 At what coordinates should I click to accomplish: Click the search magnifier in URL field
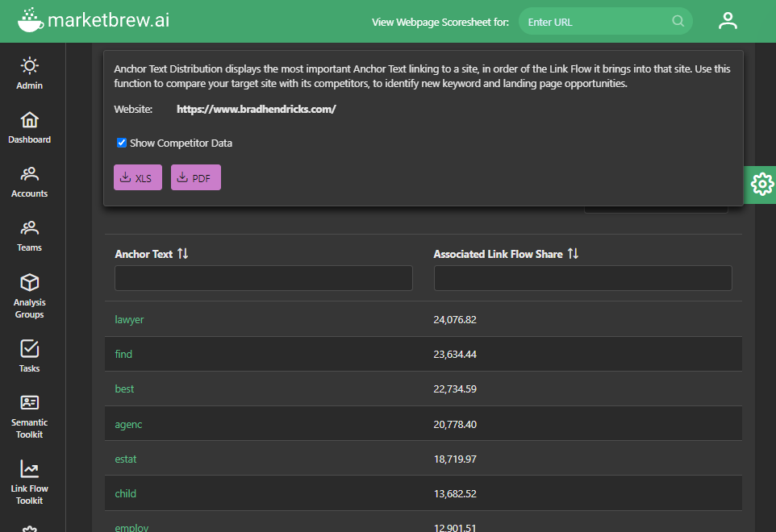(678, 22)
